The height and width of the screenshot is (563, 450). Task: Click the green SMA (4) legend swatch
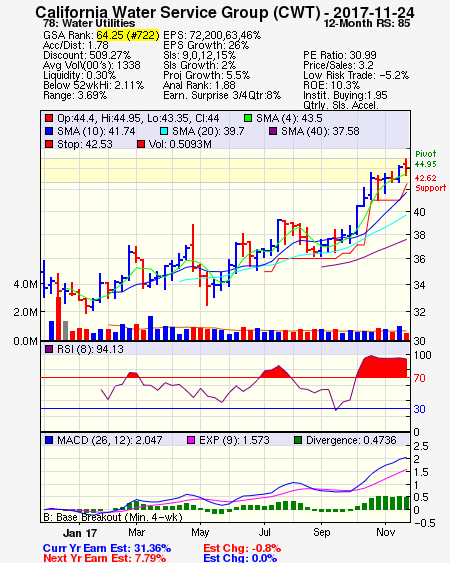(x=248, y=118)
